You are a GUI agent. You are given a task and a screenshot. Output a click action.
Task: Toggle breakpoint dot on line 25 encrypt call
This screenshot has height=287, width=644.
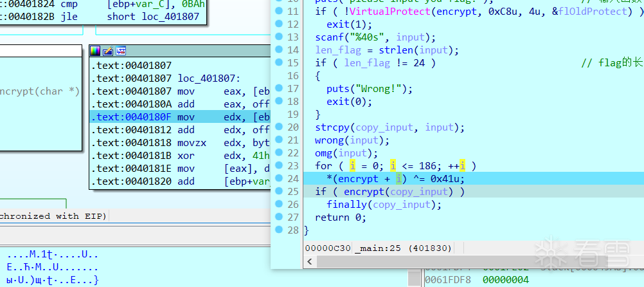click(x=280, y=190)
